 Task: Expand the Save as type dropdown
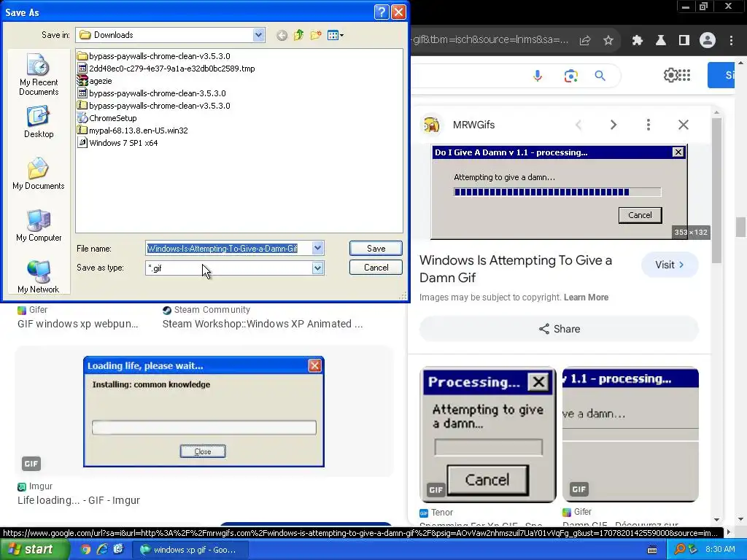point(318,268)
